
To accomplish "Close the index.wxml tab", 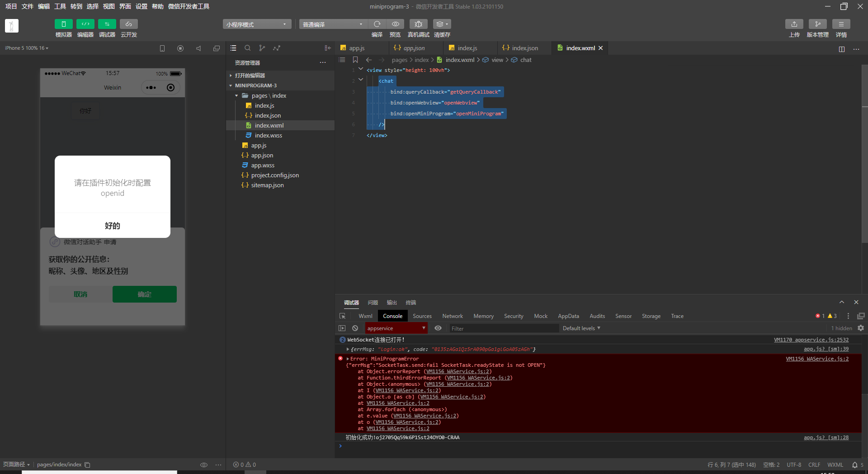I will pyautogui.click(x=601, y=48).
